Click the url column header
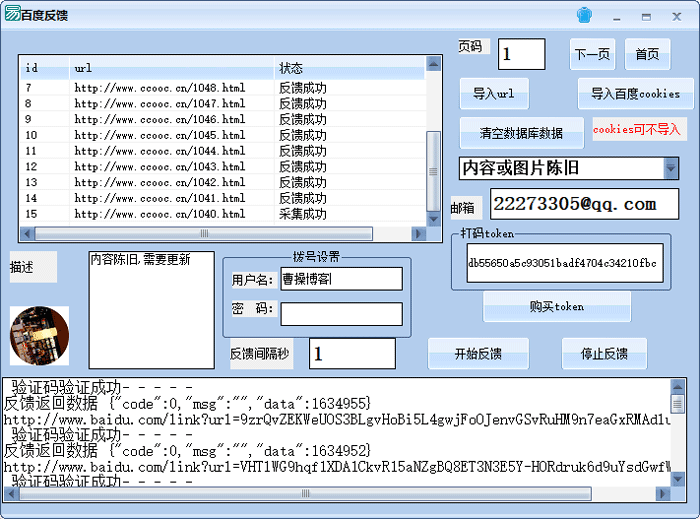700x519 pixels. (171, 68)
